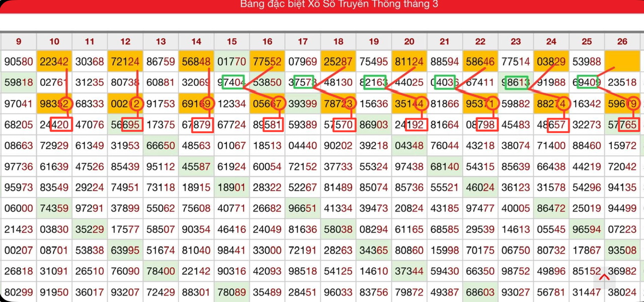Select column header 10

pos(54,42)
